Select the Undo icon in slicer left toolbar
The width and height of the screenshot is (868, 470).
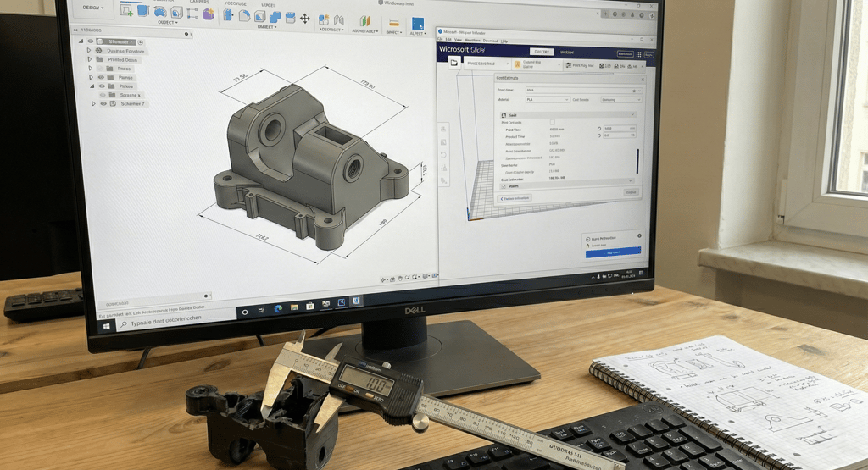(x=443, y=155)
